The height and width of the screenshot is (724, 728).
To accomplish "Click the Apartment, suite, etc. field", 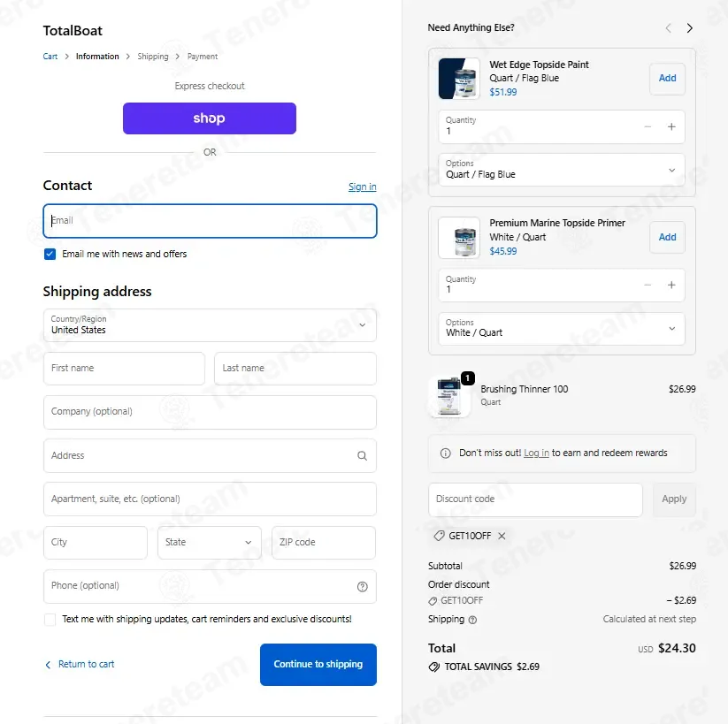I will 210,499.
